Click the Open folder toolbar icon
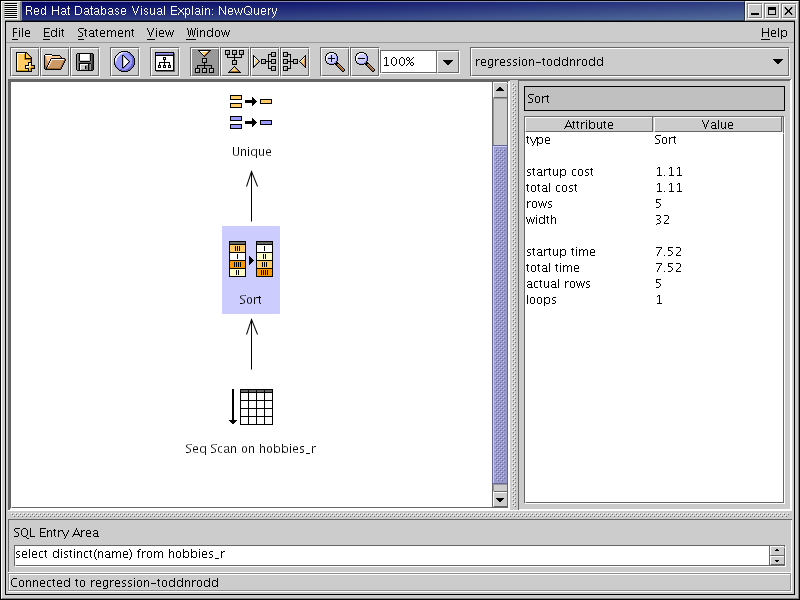The width and height of the screenshot is (800, 600). 55,62
